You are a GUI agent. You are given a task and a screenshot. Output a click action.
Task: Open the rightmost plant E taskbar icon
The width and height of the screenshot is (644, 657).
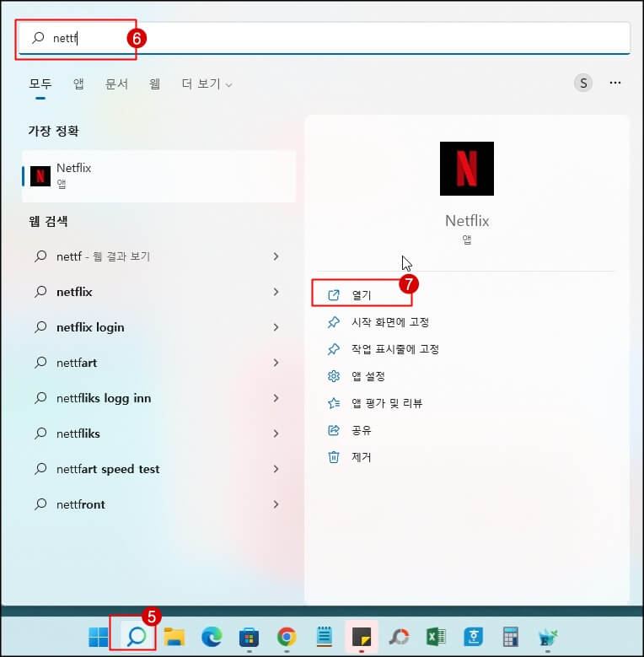548,638
